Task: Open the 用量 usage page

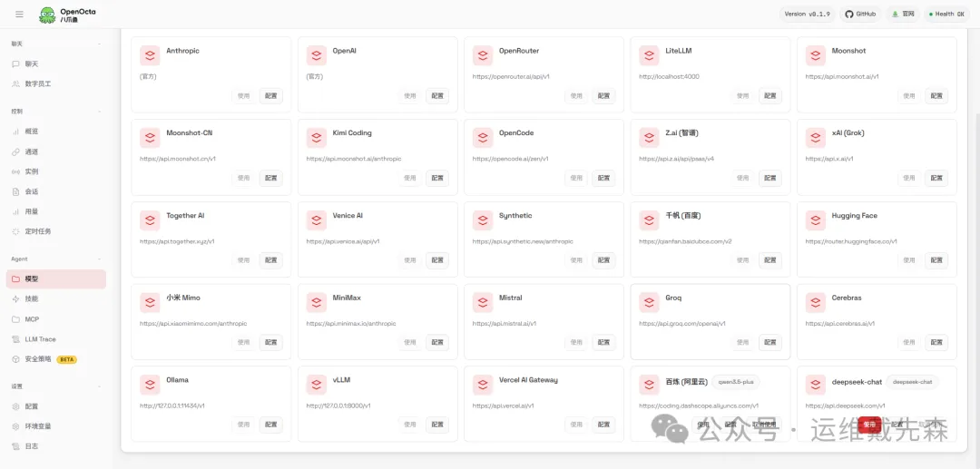Action: pos(55,211)
